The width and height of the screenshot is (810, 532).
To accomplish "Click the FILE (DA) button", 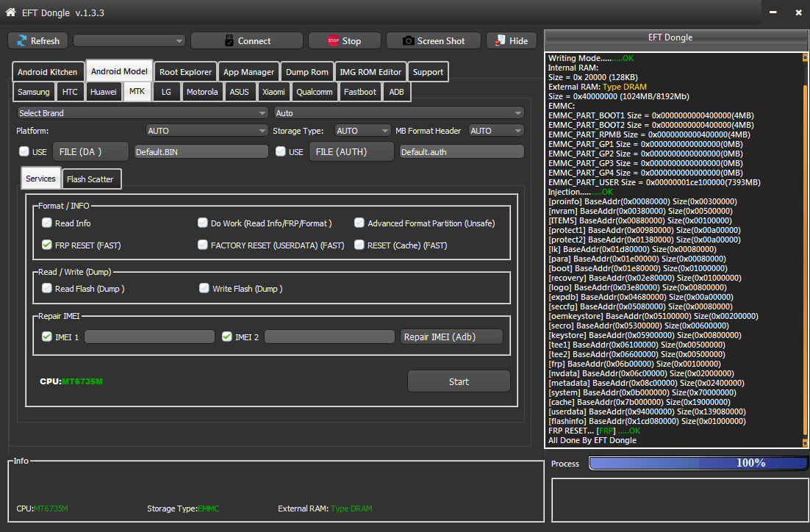I will [x=91, y=151].
